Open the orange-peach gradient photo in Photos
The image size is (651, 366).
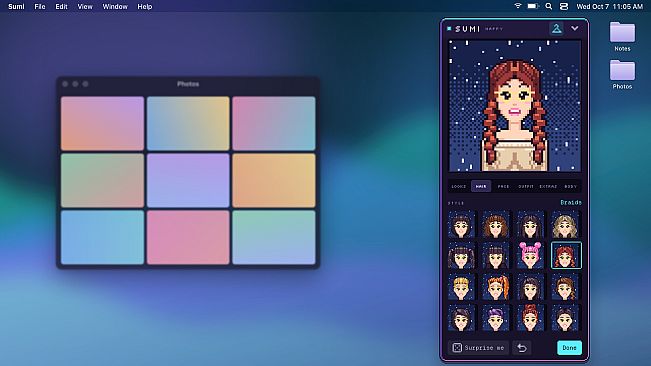point(274,181)
